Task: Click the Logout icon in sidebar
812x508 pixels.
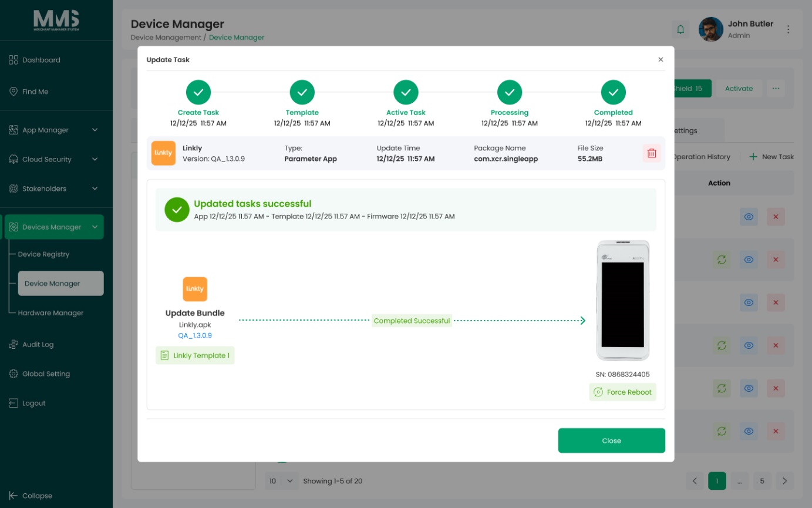Action: [14, 403]
